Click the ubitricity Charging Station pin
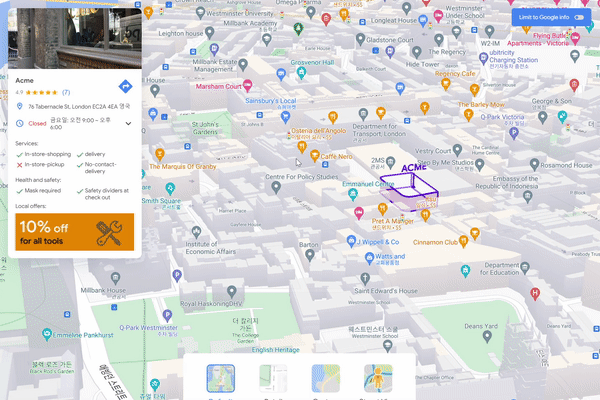Viewport: 600px width, 400px height. coord(483,59)
